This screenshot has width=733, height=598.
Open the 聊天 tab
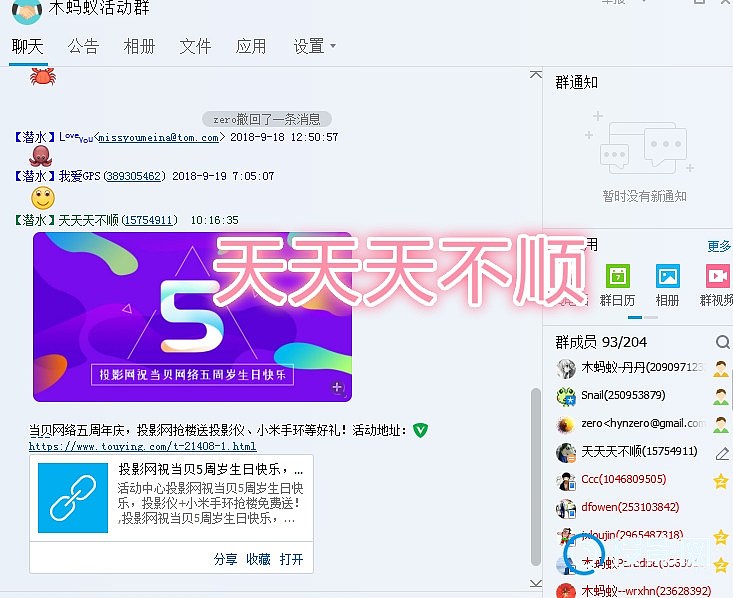(x=28, y=46)
